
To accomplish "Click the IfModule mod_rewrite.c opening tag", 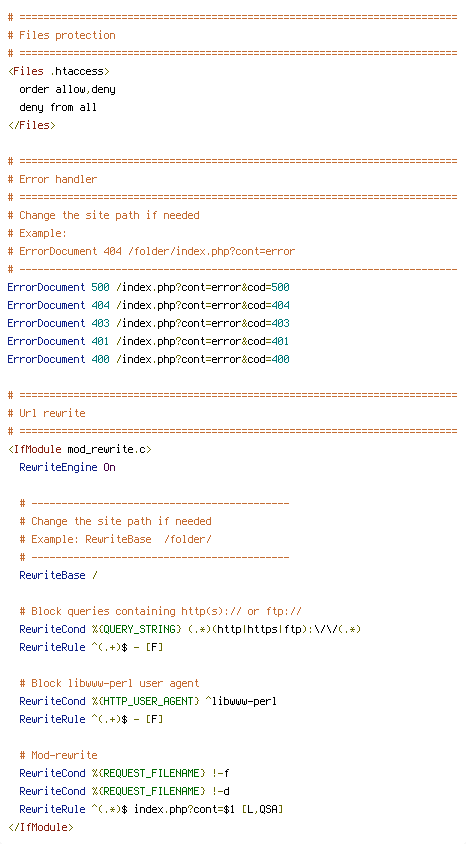I will click(x=80, y=449).
